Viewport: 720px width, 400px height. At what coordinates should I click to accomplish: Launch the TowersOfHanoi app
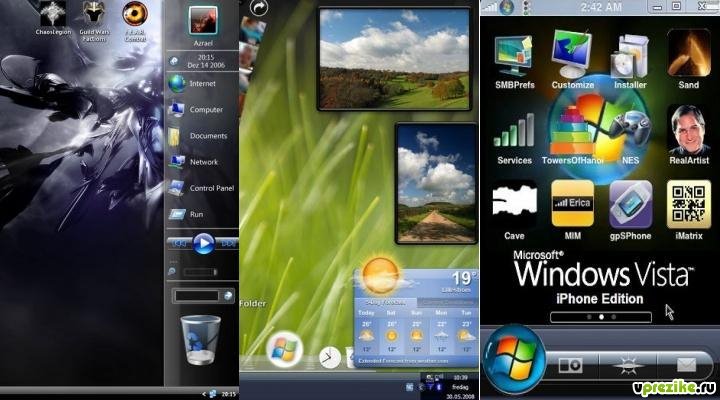click(572, 135)
